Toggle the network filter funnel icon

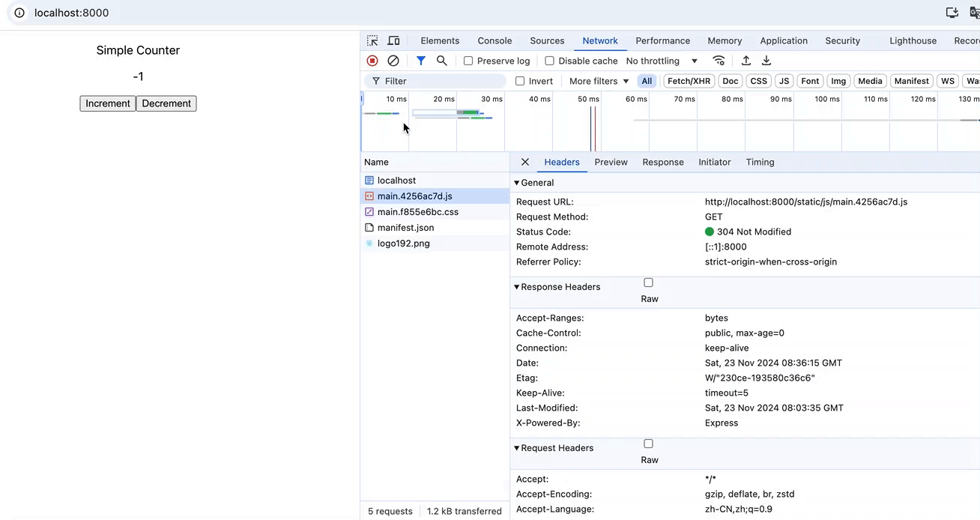[x=421, y=61]
